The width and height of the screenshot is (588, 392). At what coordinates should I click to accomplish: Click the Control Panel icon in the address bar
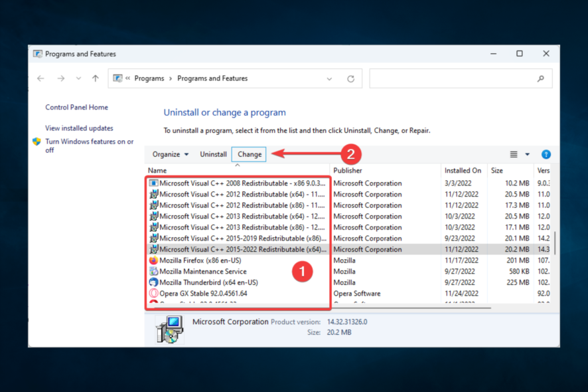tap(117, 78)
